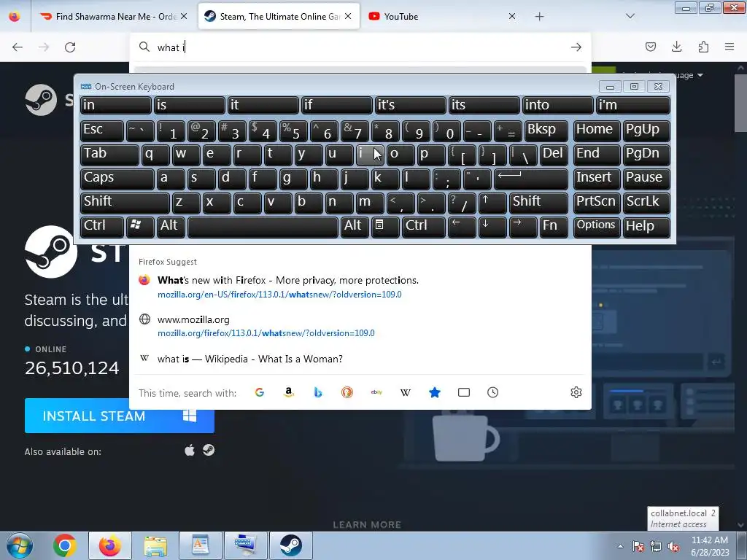Select "What's new with Firefox" suggestion
This screenshot has width=747, height=560.
pos(360,287)
